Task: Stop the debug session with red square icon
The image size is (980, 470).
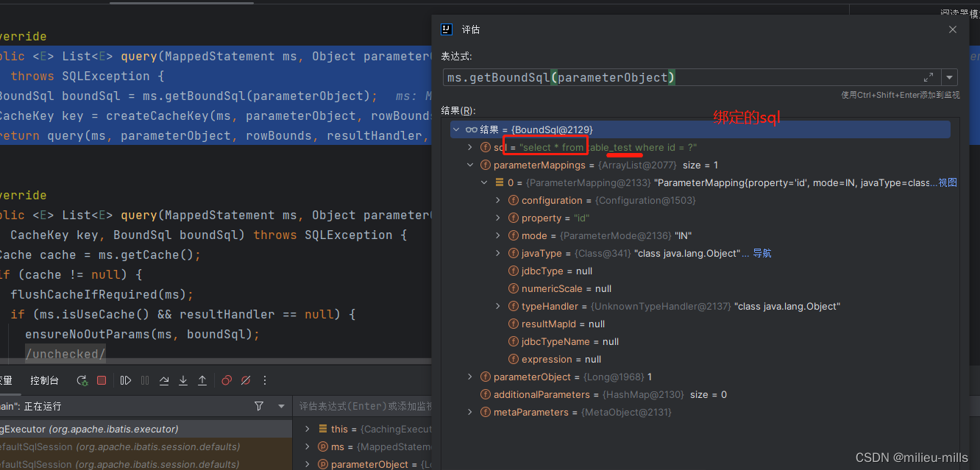Action: pos(103,380)
